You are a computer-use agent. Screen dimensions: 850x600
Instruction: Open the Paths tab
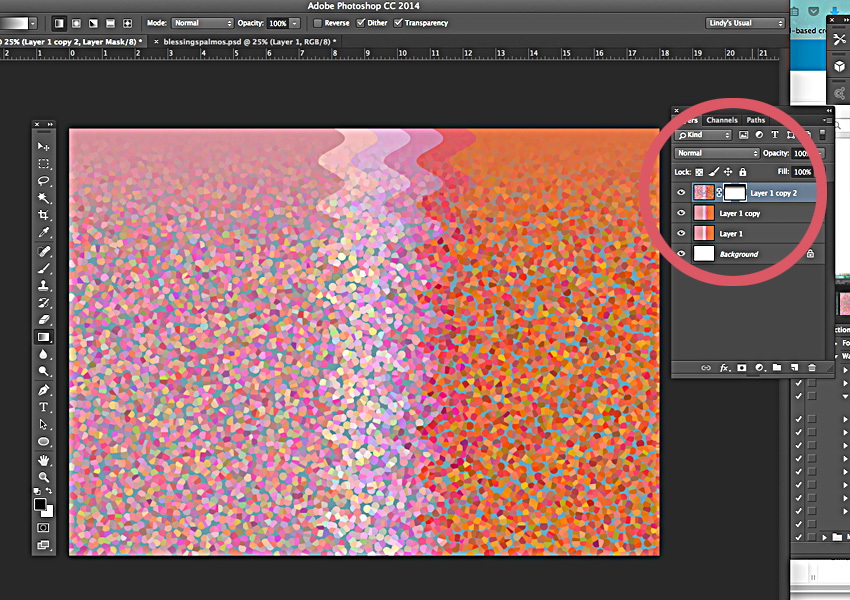click(x=756, y=119)
